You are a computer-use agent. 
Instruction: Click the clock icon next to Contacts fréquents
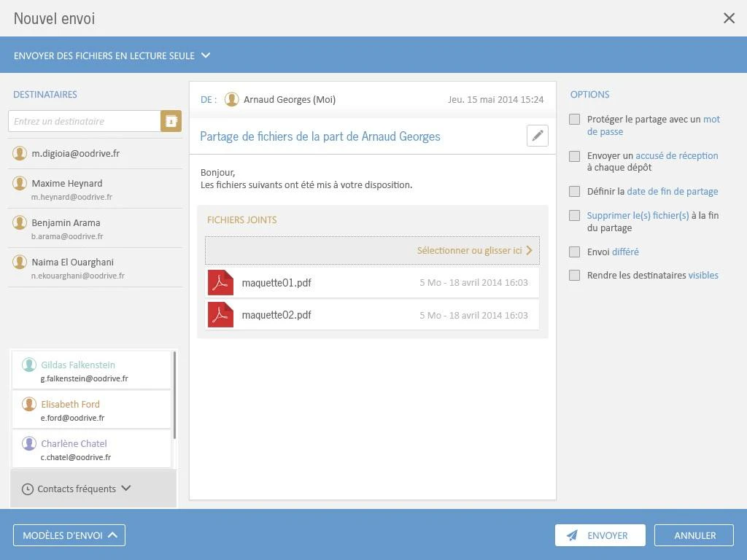click(28, 489)
